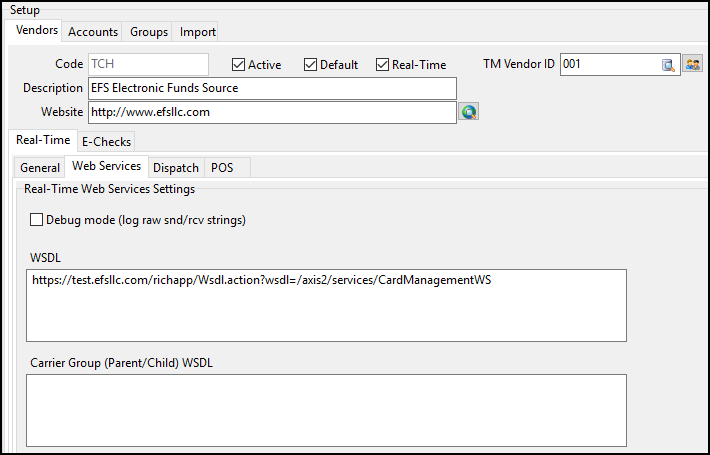Toggle the Default checkbox

click(x=310, y=65)
